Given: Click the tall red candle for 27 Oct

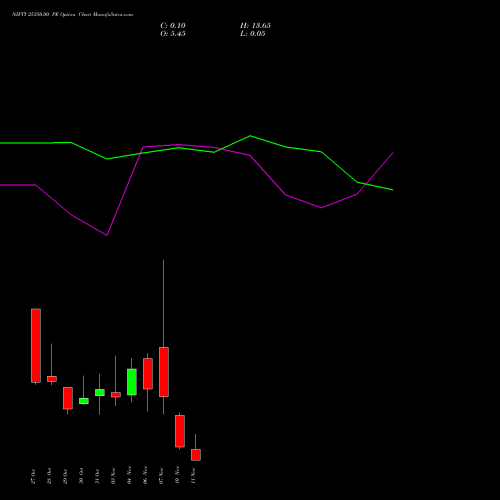Looking at the screenshot, I should 36,346.
